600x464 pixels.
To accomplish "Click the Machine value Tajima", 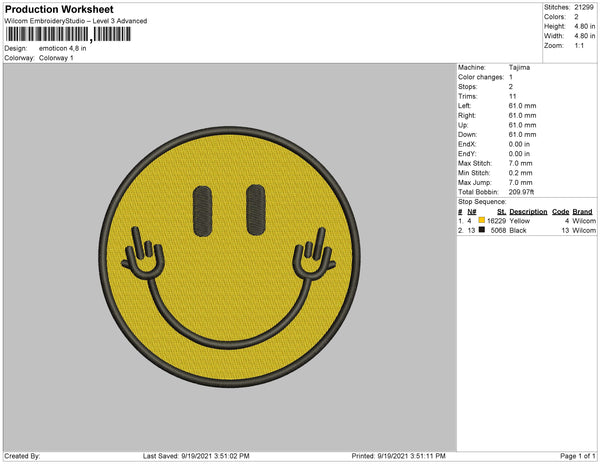I will 519,67.
